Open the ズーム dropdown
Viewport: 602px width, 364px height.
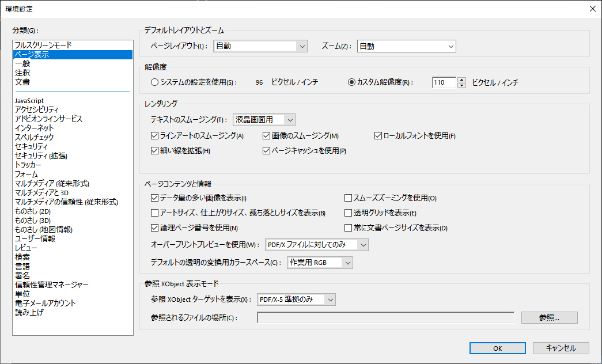pos(406,46)
